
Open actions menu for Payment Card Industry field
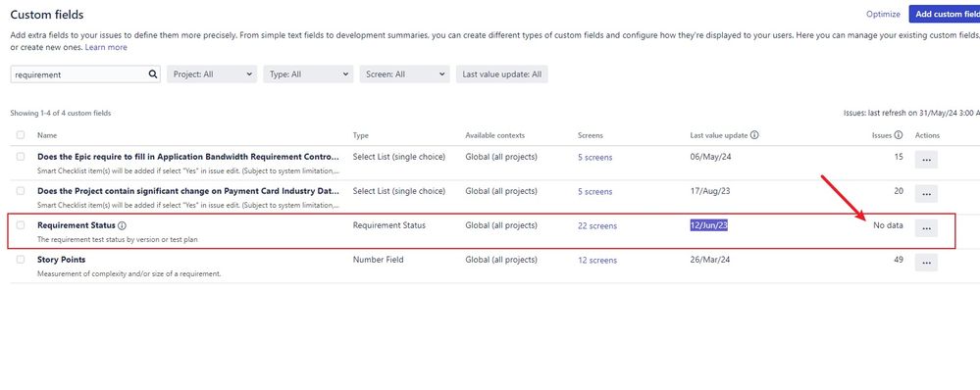(x=926, y=193)
